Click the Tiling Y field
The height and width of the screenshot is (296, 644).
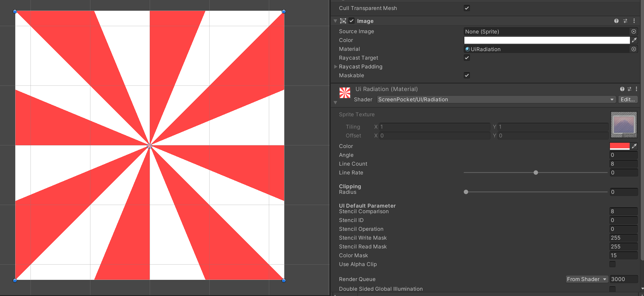(553, 127)
